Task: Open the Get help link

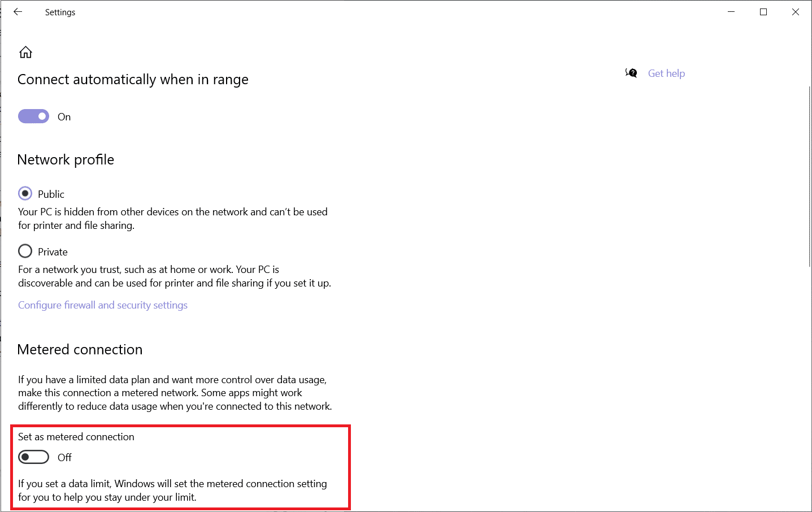Action: [x=666, y=73]
